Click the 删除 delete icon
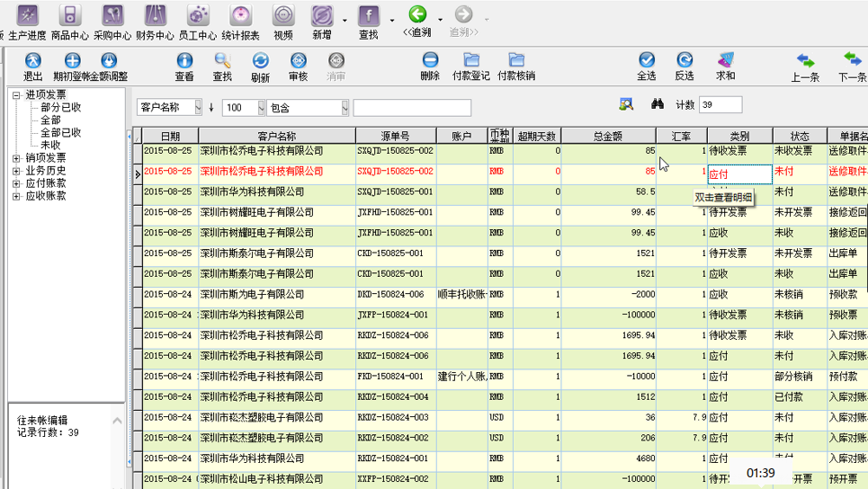This screenshot has width=868, height=489. (430, 59)
